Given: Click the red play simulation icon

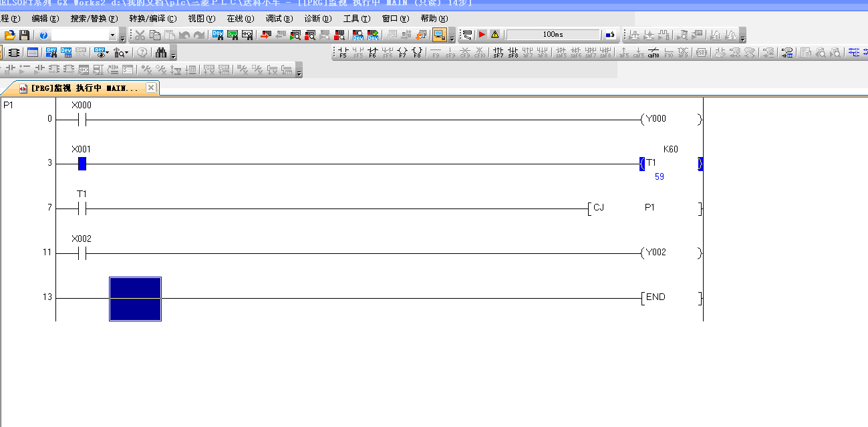Looking at the screenshot, I should [482, 35].
